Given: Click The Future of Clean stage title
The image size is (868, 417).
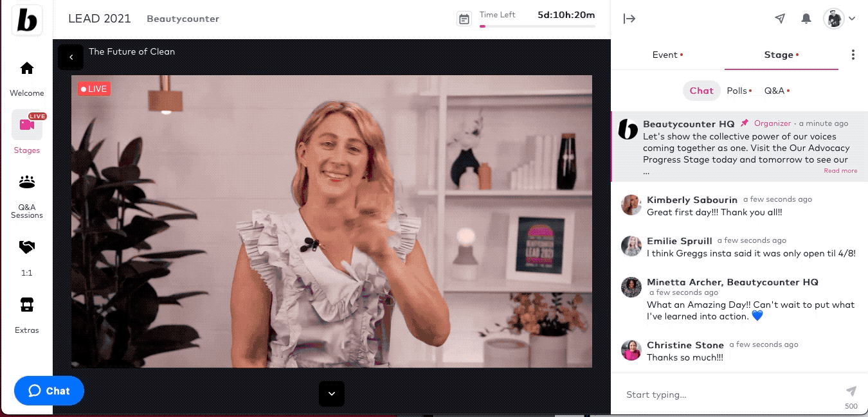Looking at the screenshot, I should click(x=132, y=51).
